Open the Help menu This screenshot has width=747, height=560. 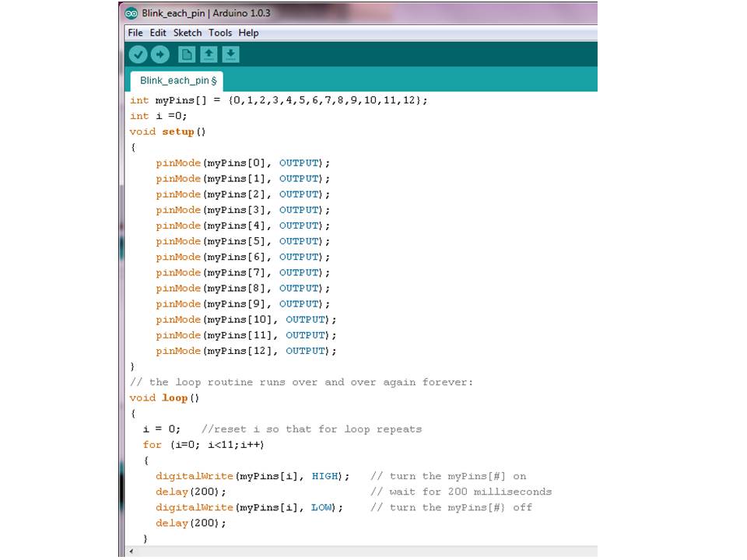tap(247, 33)
